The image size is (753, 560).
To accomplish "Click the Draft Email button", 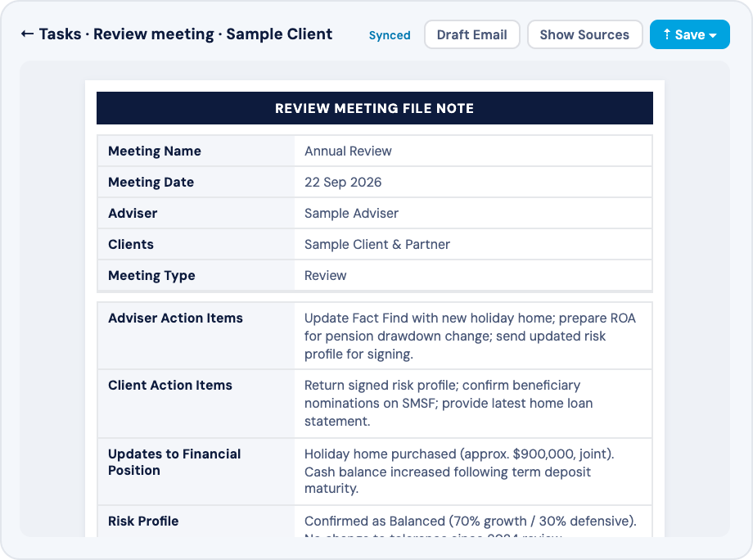I will click(x=471, y=34).
